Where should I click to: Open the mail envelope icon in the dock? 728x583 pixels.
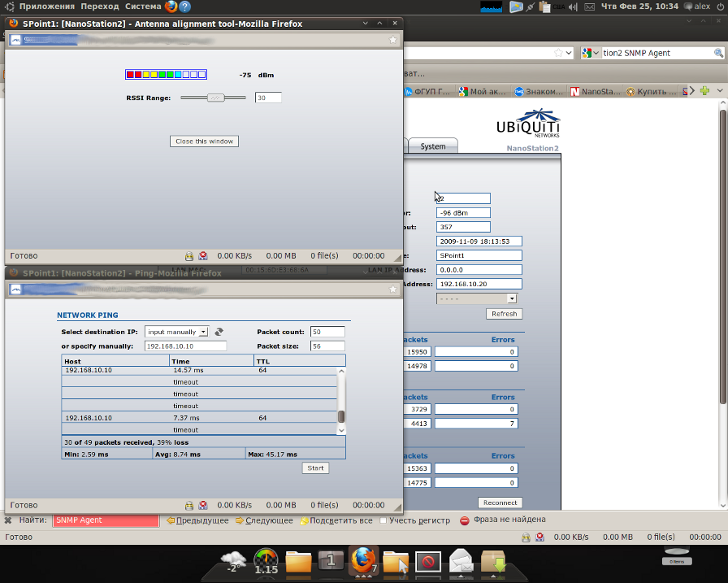click(461, 561)
